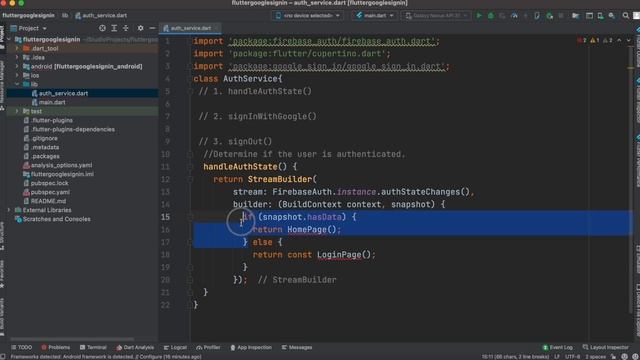Expand the ios folder
This screenshot has width=640, height=360.
[17, 75]
